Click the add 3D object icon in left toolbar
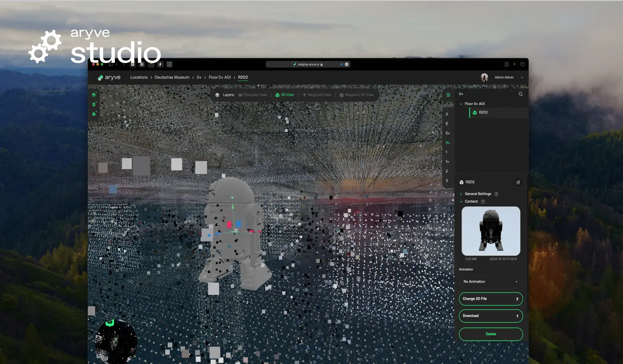Image resolution: width=623 pixels, height=364 pixels. click(94, 114)
